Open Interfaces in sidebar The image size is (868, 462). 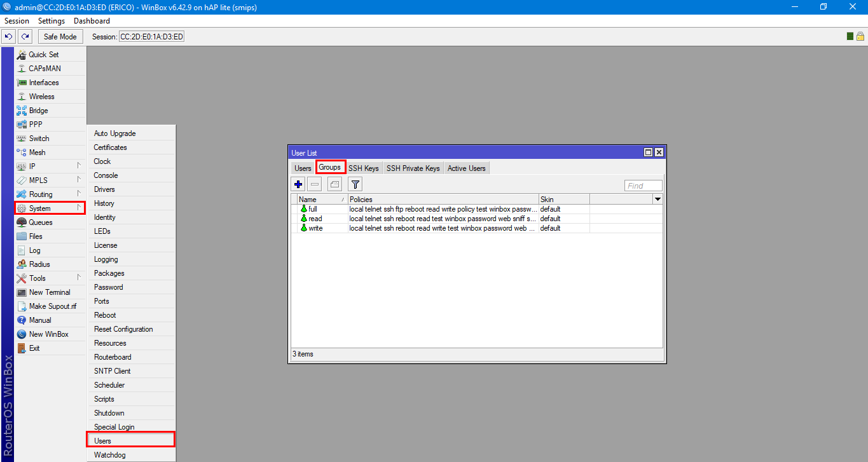[50, 83]
